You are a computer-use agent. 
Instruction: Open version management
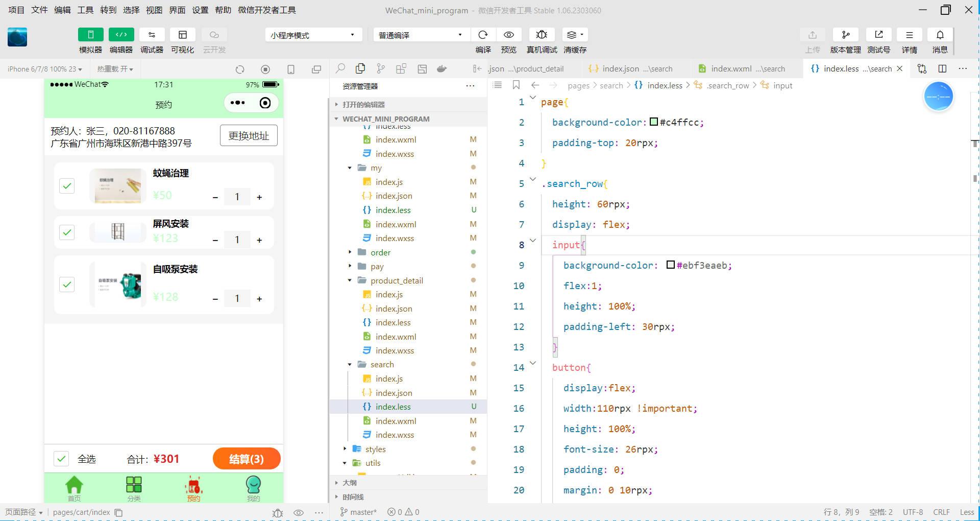pyautogui.click(x=845, y=35)
